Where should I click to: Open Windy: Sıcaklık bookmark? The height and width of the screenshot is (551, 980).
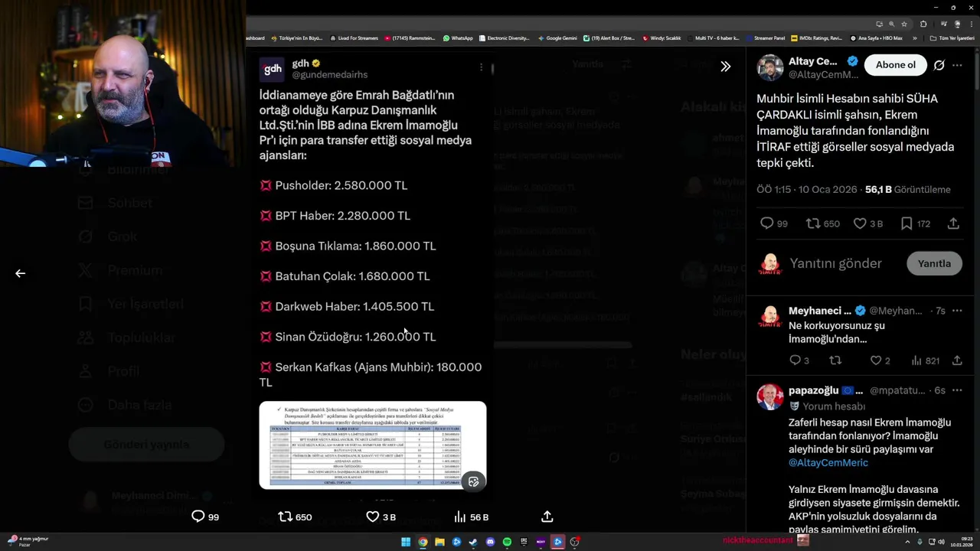click(662, 37)
